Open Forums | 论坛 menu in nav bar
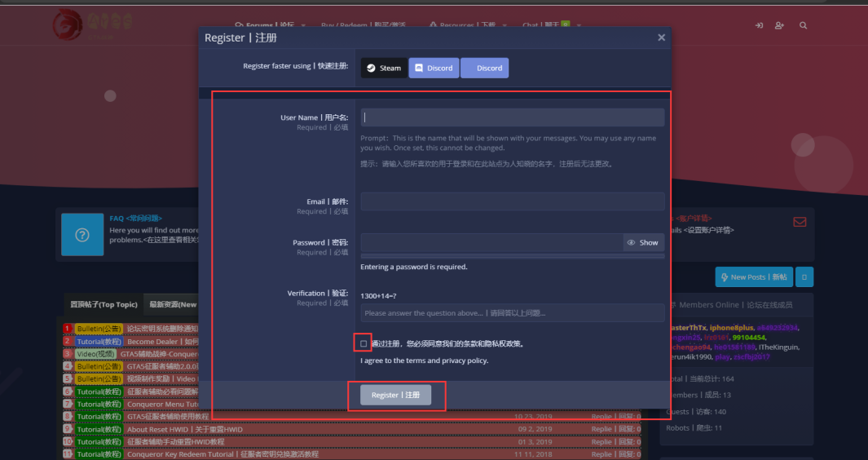The width and height of the screenshot is (868, 460). pyautogui.click(x=265, y=25)
